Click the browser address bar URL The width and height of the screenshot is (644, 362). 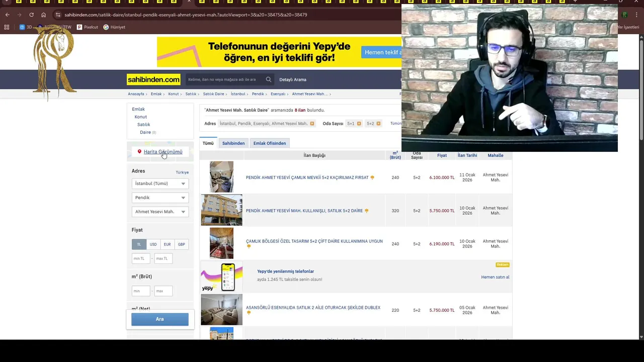(186, 15)
